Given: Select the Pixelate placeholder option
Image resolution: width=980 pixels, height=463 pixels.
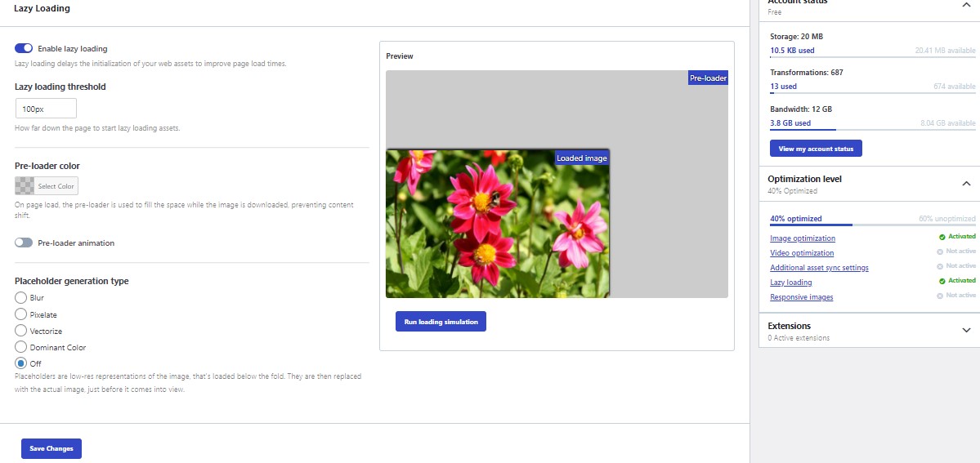Looking at the screenshot, I should coord(20,314).
